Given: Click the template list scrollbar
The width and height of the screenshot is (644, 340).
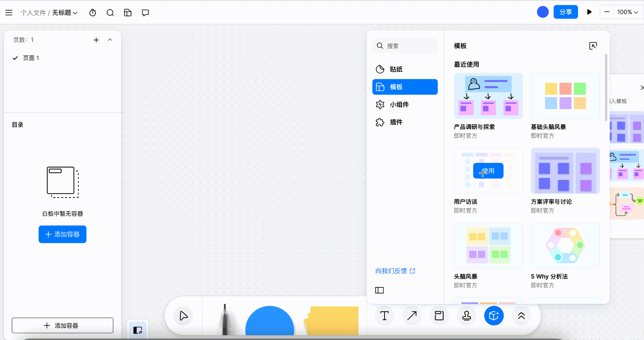Looking at the screenshot, I should click(x=606, y=88).
